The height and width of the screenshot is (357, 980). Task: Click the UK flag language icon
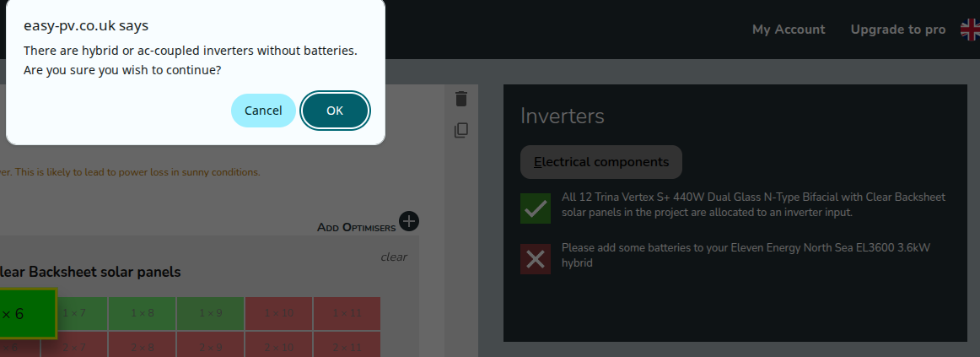click(x=970, y=30)
